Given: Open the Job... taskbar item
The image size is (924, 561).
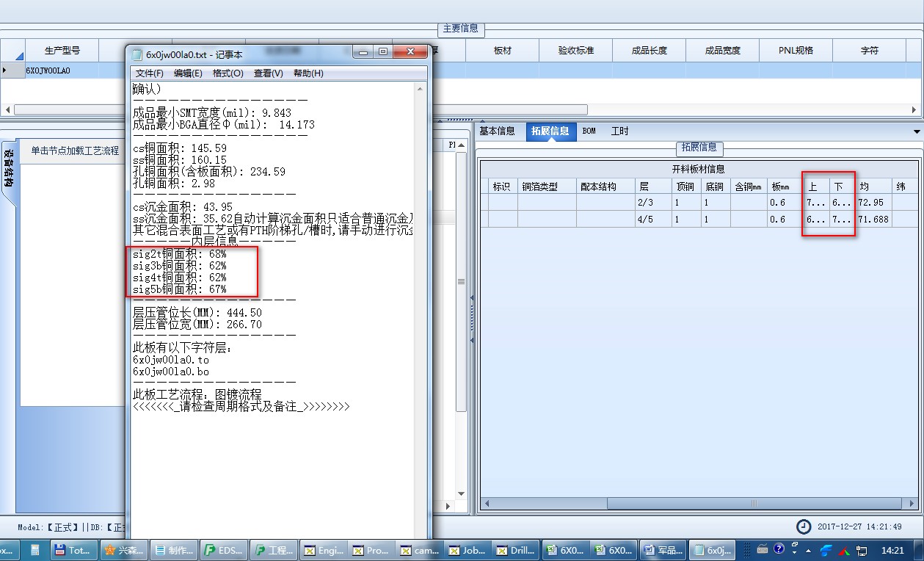Looking at the screenshot, I should (467, 550).
